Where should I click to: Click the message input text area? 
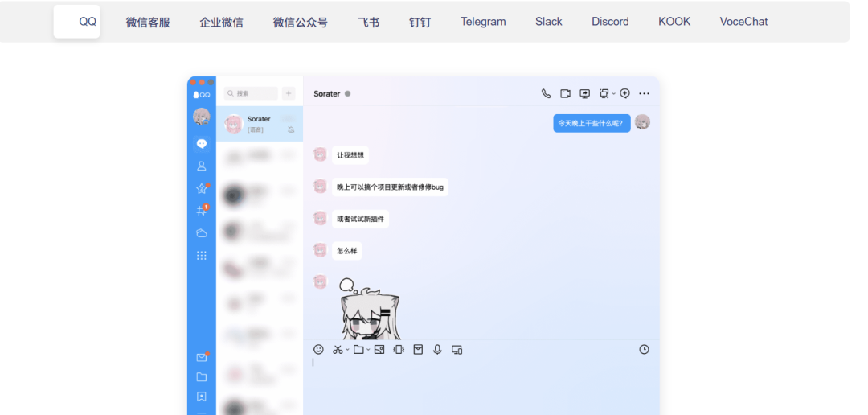[481, 385]
